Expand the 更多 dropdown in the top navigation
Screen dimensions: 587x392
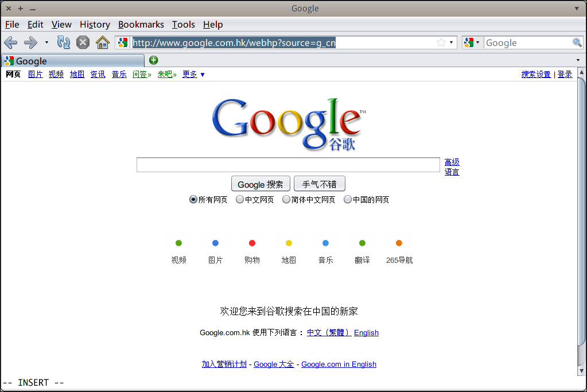click(x=203, y=75)
